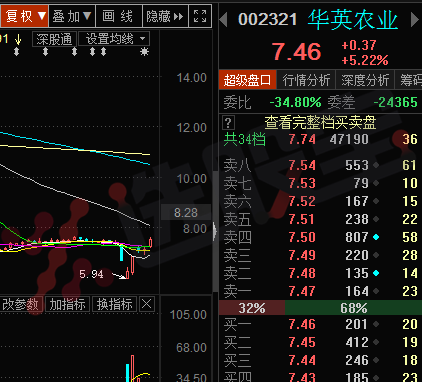Select 买二 price 7.45
Image resolution: width=422 pixels, height=382 pixels.
302,342
